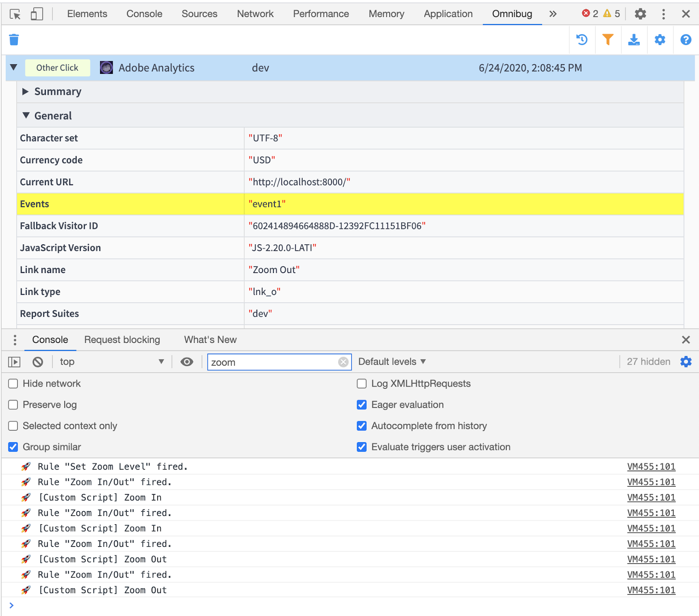Viewport: 699px width, 616px height.
Task: Open the Omnibug filter funnel icon
Action: pyautogui.click(x=608, y=40)
